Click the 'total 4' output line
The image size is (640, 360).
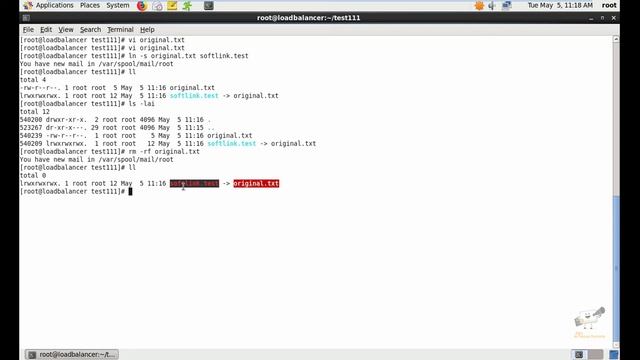(33, 80)
